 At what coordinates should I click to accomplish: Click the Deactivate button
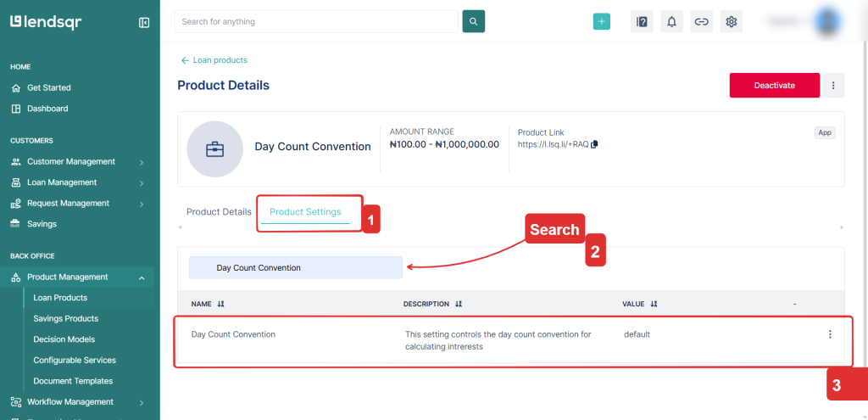pyautogui.click(x=775, y=86)
